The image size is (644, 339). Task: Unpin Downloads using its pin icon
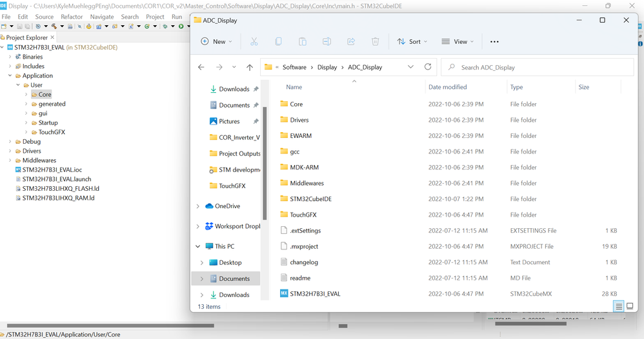(x=256, y=89)
